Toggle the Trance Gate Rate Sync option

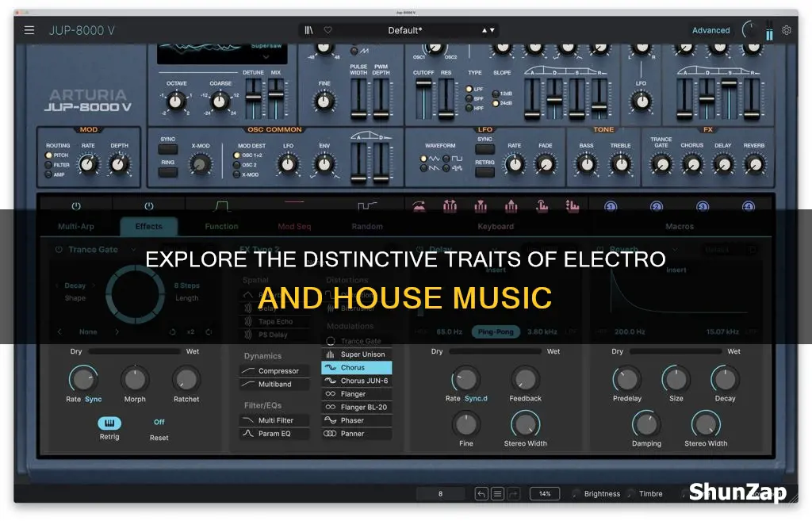pyautogui.click(x=94, y=400)
